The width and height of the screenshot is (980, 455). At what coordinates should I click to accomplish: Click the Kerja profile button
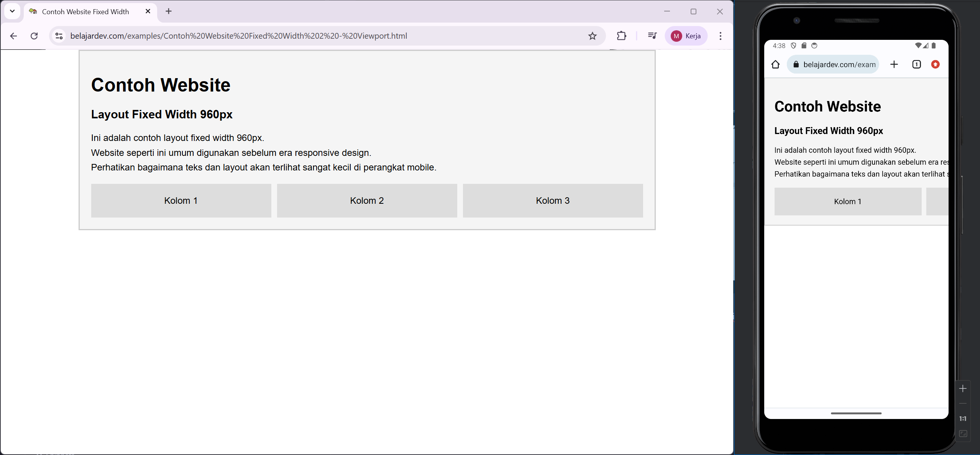tap(686, 36)
